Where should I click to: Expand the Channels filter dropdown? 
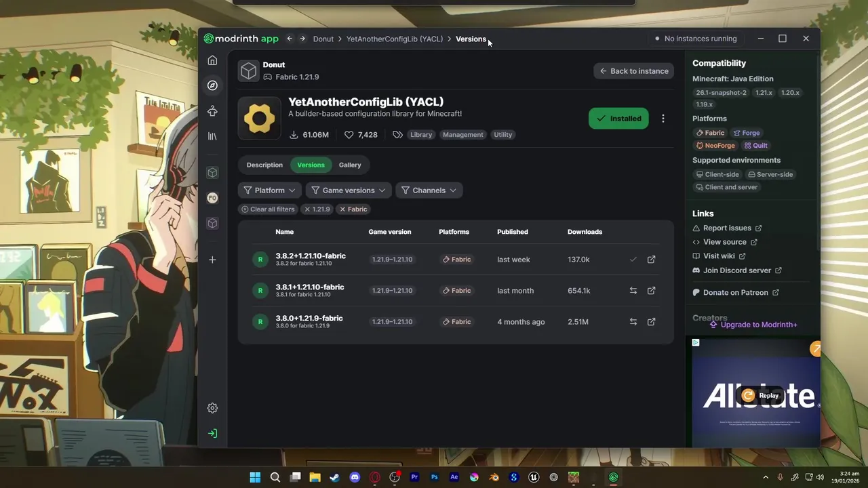click(429, 190)
